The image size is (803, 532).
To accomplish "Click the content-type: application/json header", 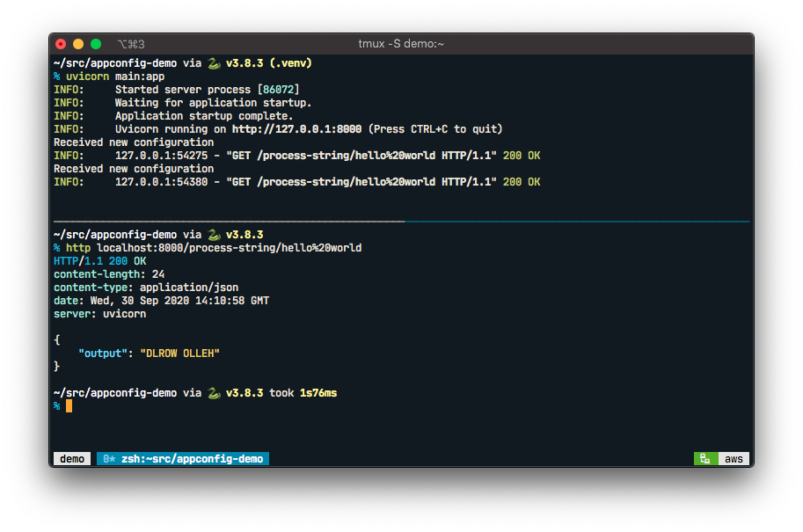I will coord(143,287).
